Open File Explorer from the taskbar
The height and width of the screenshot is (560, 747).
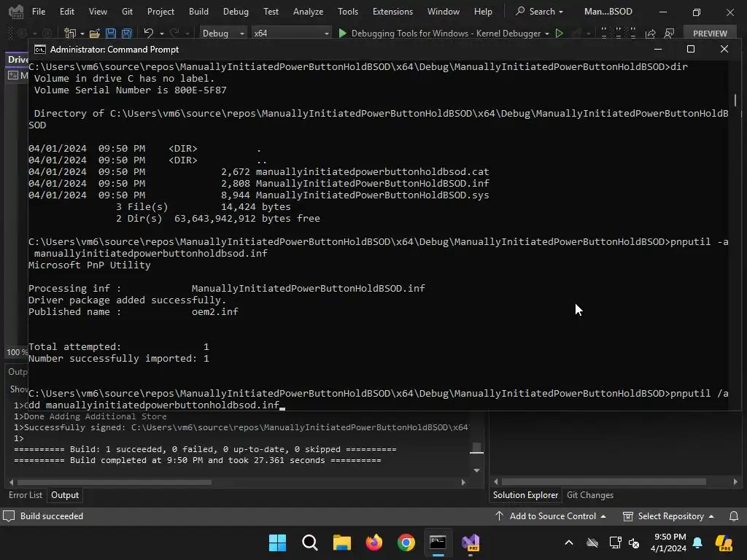[x=341, y=542]
